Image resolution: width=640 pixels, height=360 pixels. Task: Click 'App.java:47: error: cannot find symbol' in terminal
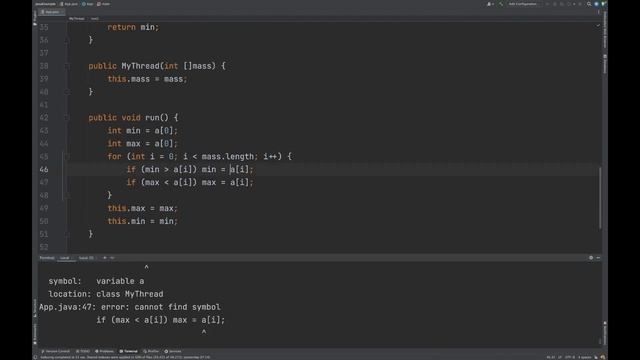[130, 307]
